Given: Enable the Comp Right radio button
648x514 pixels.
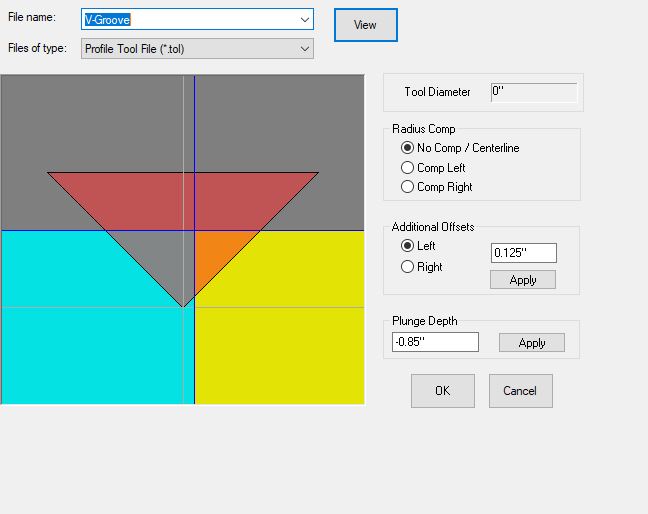Looking at the screenshot, I should pyautogui.click(x=407, y=187).
